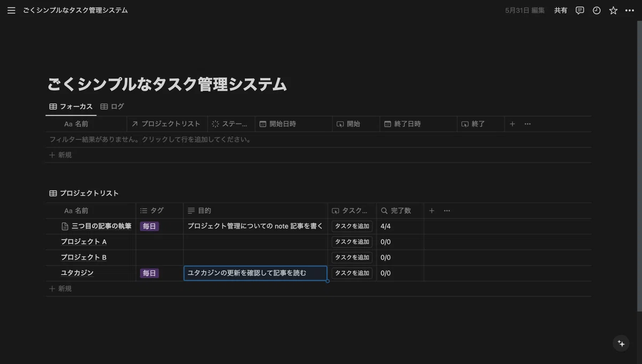Click タスクを追加 in 三つ目の記事の執筆 row

click(x=352, y=226)
